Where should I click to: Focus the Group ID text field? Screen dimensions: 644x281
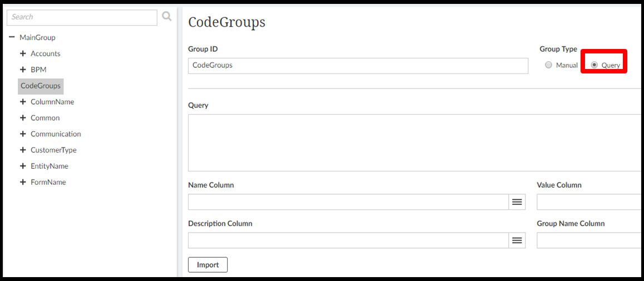pyautogui.click(x=358, y=66)
